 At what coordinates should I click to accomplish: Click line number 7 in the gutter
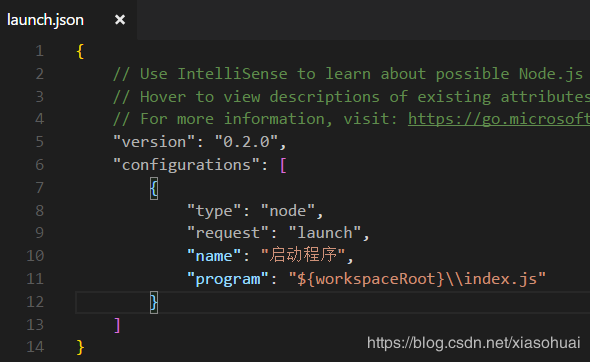[x=40, y=188]
